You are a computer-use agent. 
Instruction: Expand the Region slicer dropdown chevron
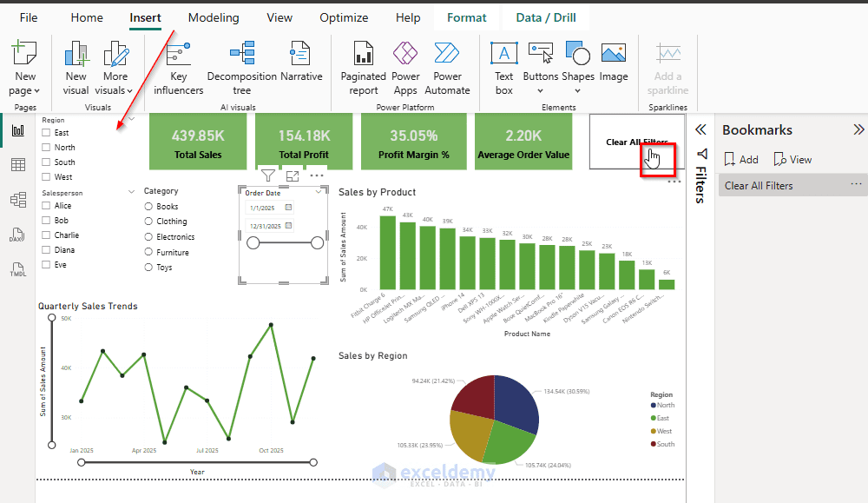point(132,118)
